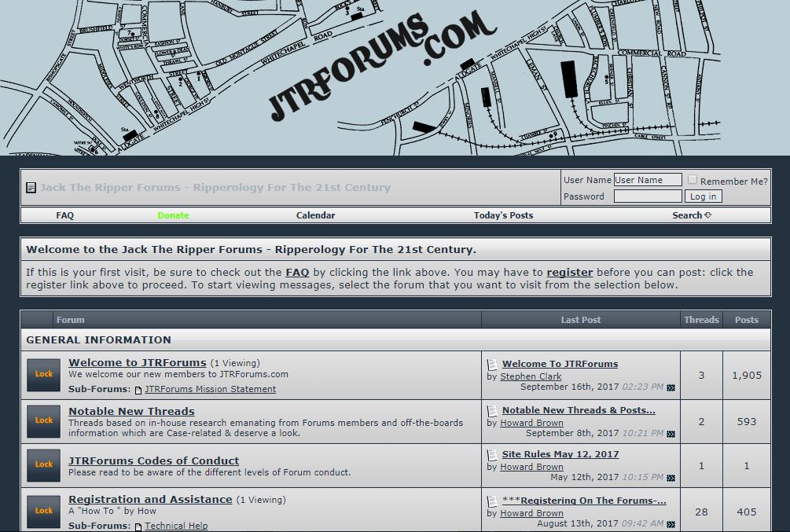Click the forum icon beside the Jack The Ripper title

coord(31,187)
